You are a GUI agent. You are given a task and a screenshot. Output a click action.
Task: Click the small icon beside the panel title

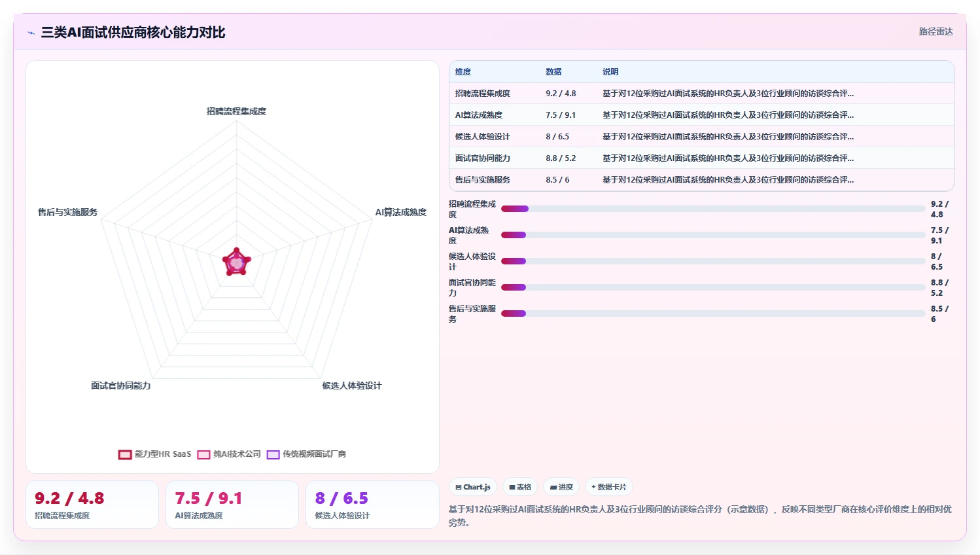pyautogui.click(x=31, y=33)
